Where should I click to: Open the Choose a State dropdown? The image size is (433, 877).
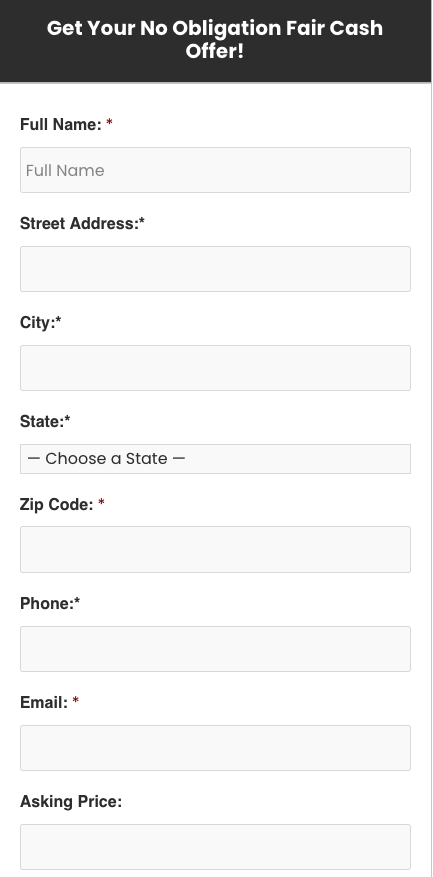coord(215,459)
